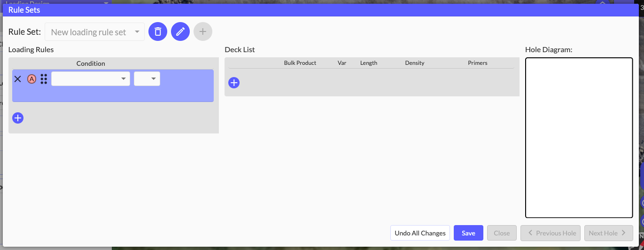Click the gray plus beside the pencil icon
Screen dimensions: 644x250
pyautogui.click(x=203, y=31)
